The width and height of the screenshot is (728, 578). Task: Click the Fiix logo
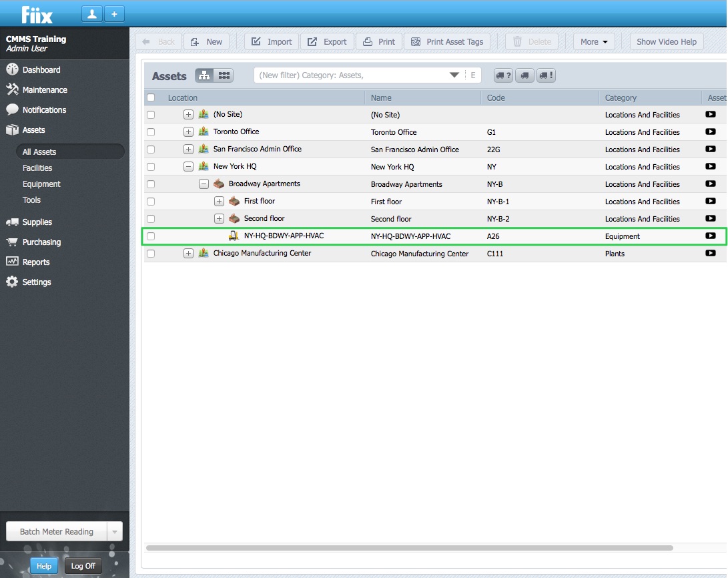click(x=37, y=15)
